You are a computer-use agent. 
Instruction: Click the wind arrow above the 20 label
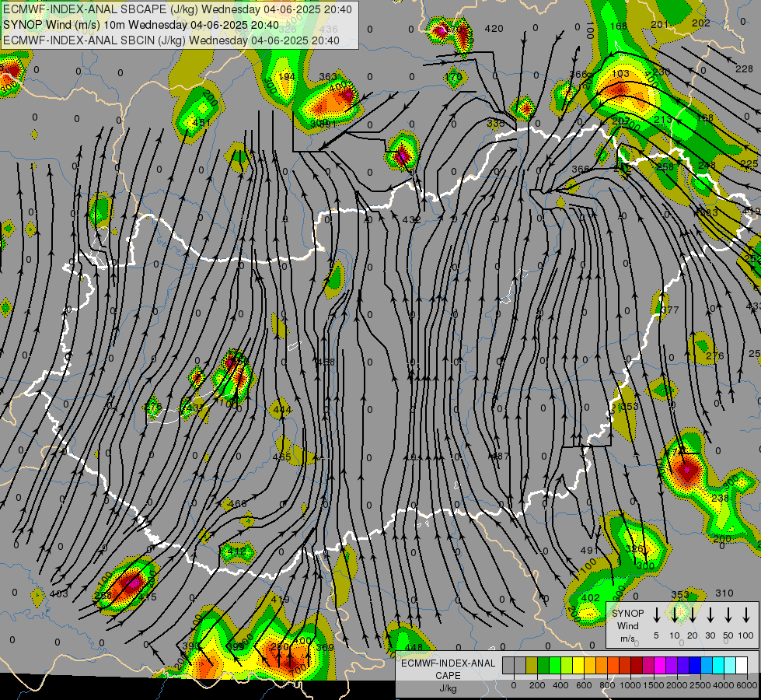[692, 615]
